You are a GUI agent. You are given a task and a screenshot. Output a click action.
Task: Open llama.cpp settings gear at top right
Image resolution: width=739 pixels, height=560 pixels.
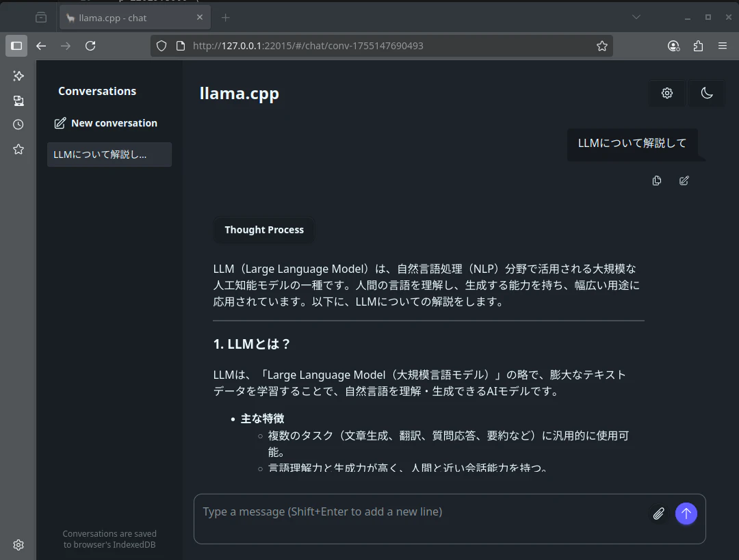click(x=666, y=93)
